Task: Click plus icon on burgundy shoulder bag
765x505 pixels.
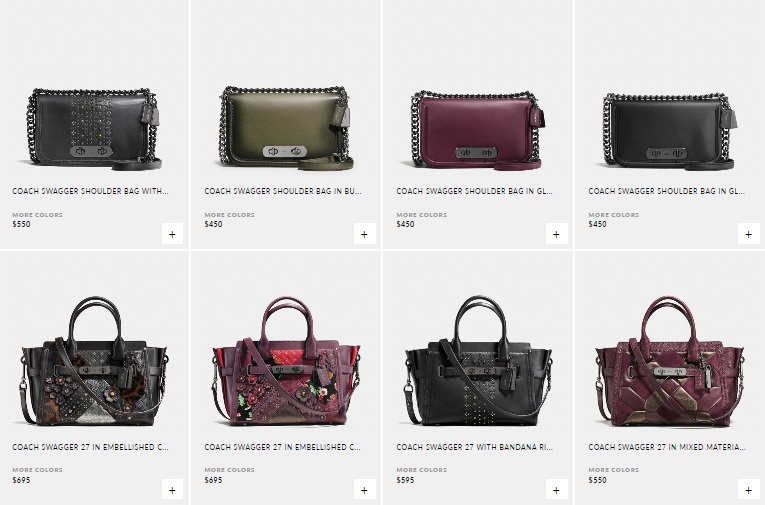Action: pos(556,234)
